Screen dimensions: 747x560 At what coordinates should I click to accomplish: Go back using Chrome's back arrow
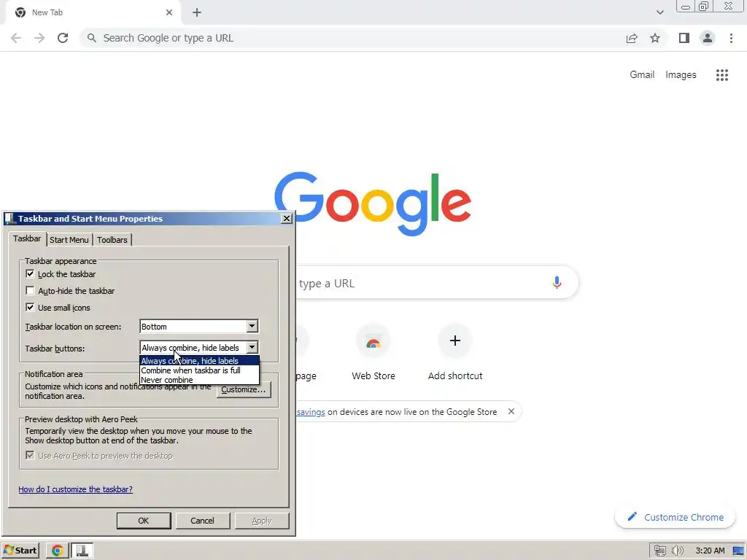pyautogui.click(x=16, y=38)
